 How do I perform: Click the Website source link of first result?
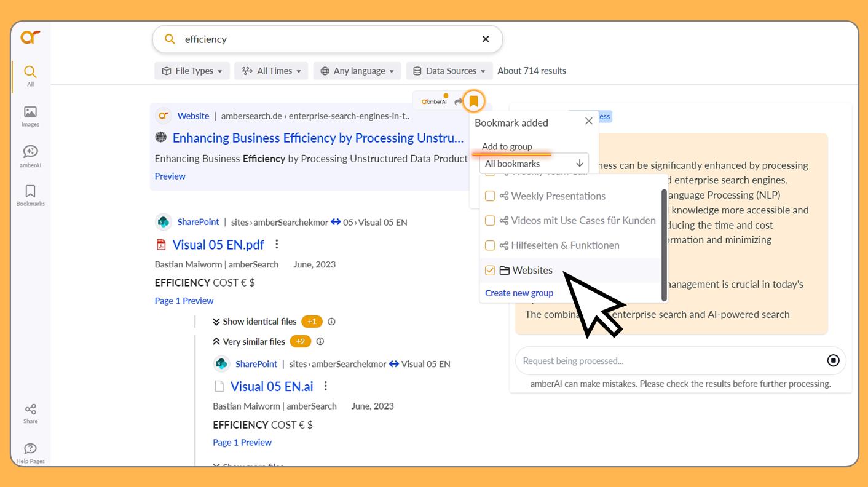193,116
